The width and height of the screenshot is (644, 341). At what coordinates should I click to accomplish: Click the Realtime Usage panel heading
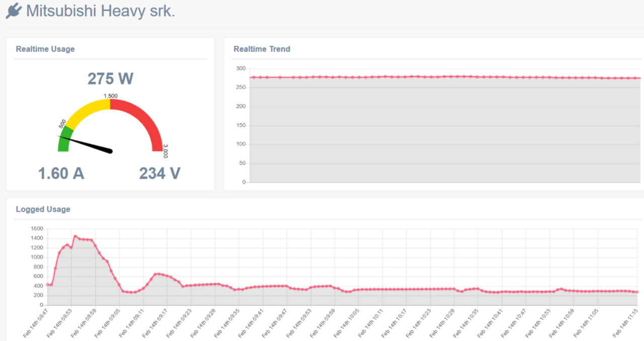pyautogui.click(x=45, y=49)
